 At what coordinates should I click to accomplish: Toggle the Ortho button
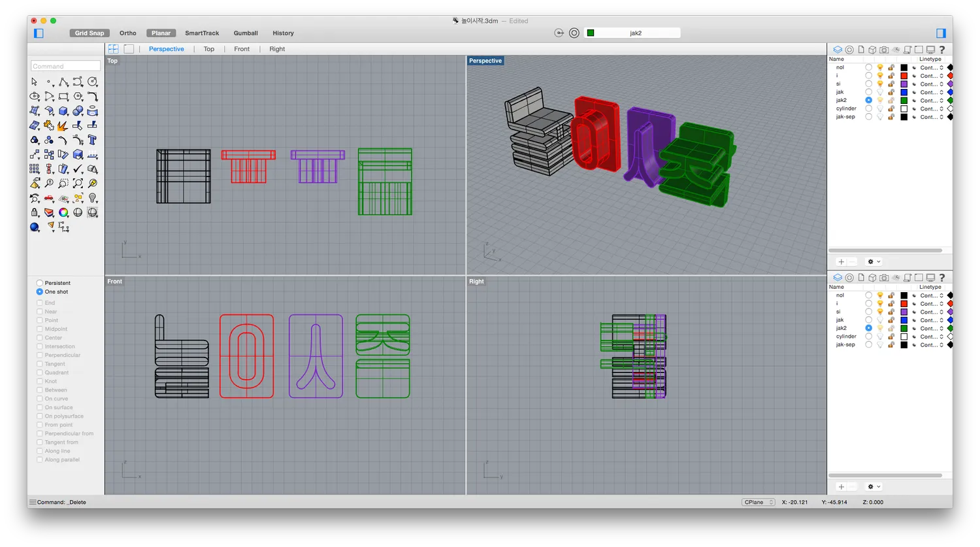point(128,33)
